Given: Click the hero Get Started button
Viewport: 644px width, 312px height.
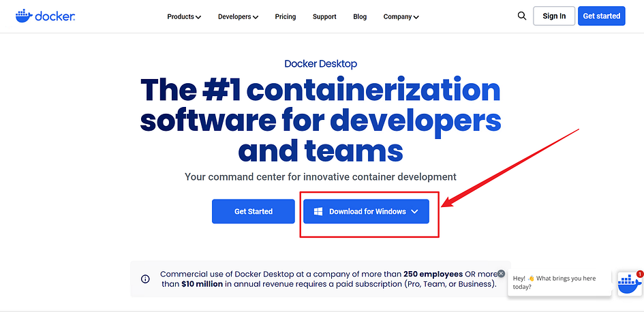Looking at the screenshot, I should point(254,211).
